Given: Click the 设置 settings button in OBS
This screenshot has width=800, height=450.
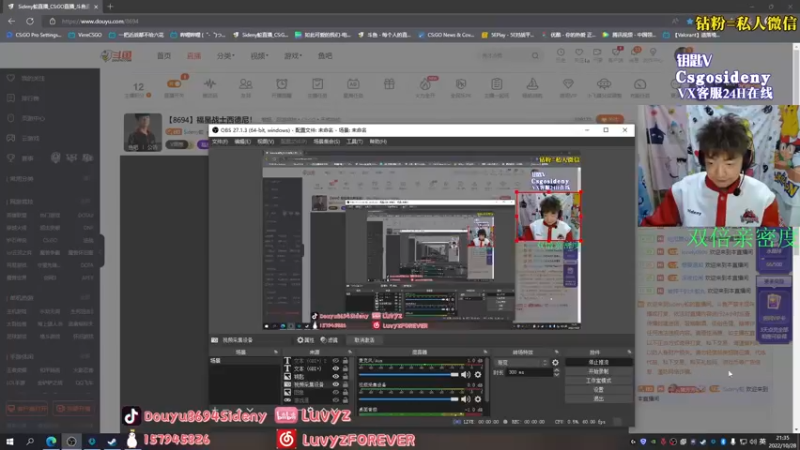Looking at the screenshot, I should [598, 389].
